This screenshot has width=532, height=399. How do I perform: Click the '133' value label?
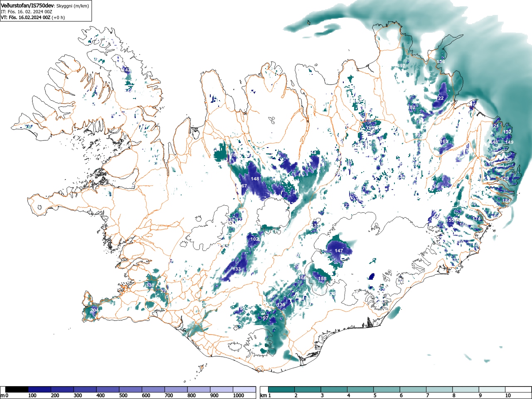pos(236,269)
